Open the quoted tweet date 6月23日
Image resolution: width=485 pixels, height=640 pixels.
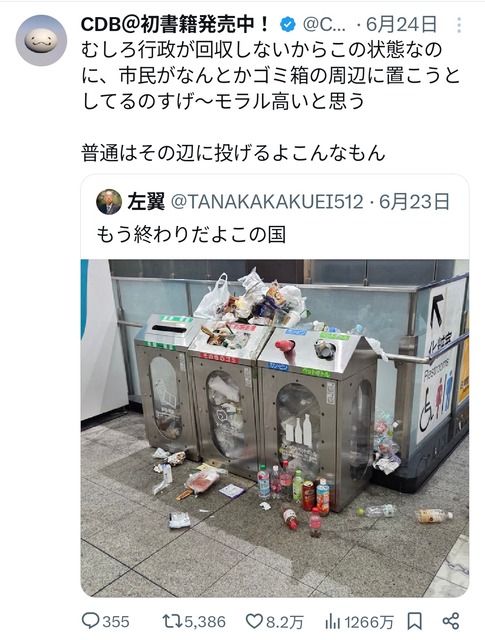(414, 202)
